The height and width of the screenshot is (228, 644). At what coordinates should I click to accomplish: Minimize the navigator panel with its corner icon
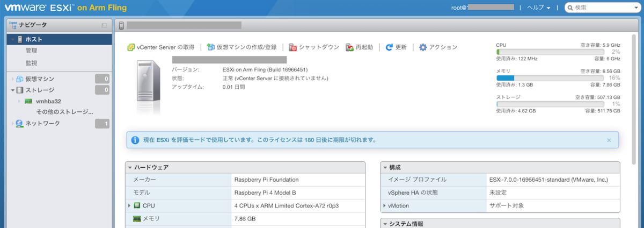click(104, 25)
